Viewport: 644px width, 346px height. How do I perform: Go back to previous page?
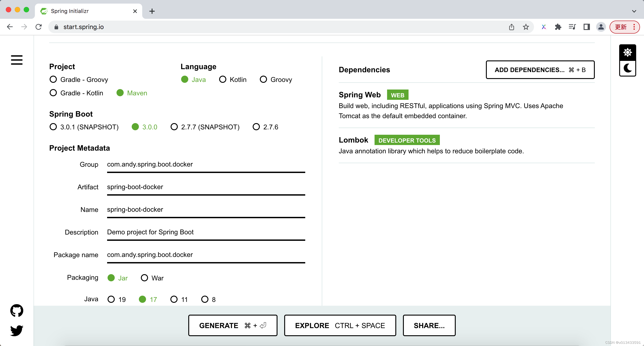10,27
